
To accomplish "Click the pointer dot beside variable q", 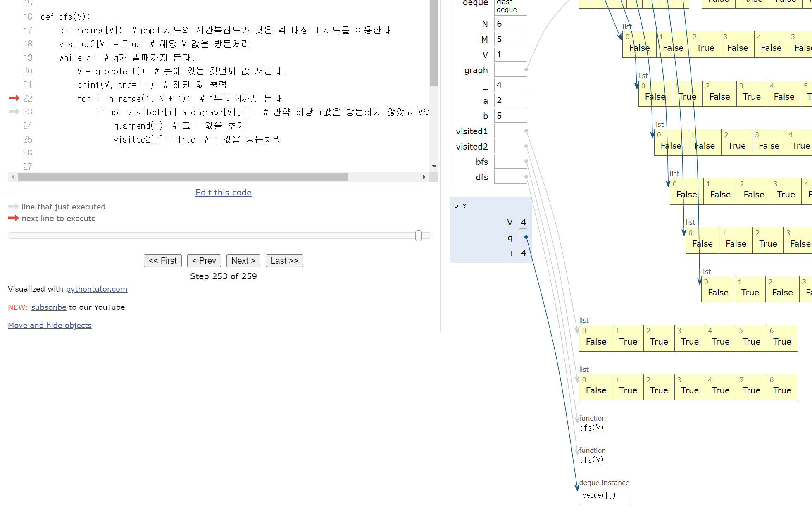I will pos(526,237).
